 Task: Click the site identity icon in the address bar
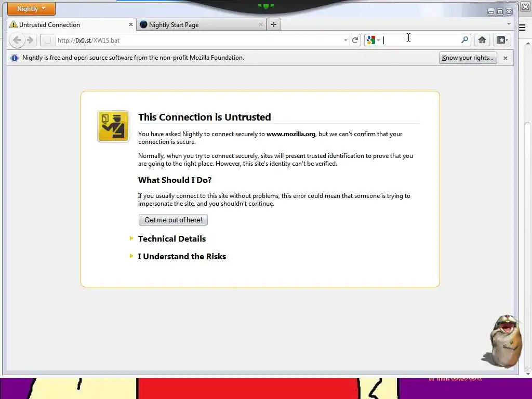pos(48,41)
